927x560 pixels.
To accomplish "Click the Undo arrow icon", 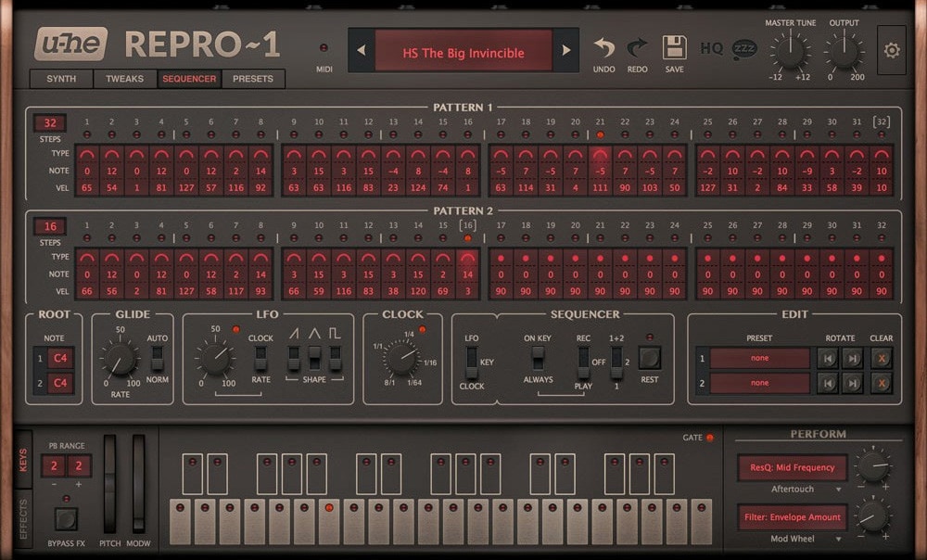I will [603, 47].
